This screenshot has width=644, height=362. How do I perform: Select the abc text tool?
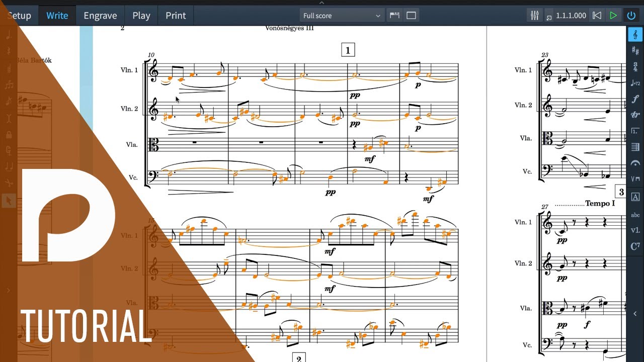point(635,215)
